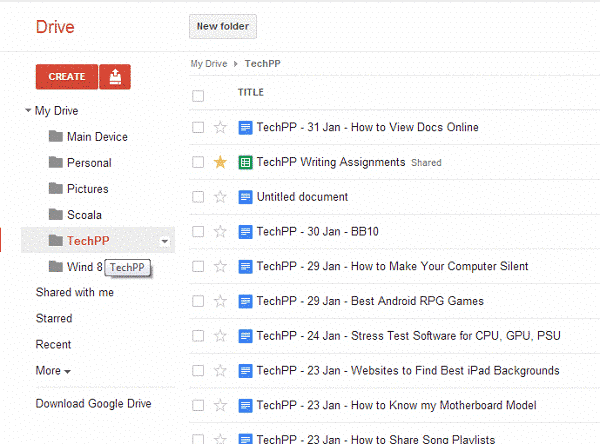This screenshot has width=600, height=444.
Task: Click the red CREATE button
Action: coord(67,77)
